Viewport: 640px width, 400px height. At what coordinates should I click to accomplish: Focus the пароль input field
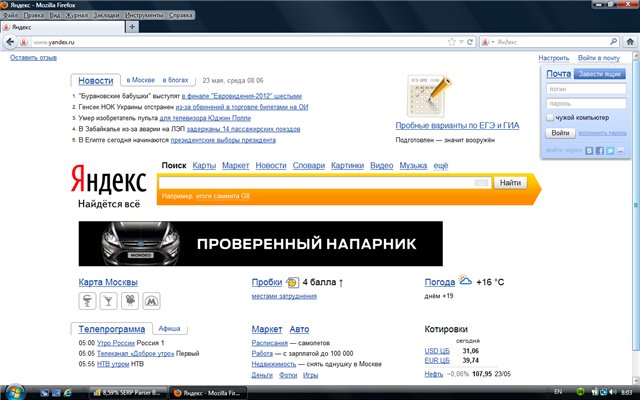coord(586,104)
